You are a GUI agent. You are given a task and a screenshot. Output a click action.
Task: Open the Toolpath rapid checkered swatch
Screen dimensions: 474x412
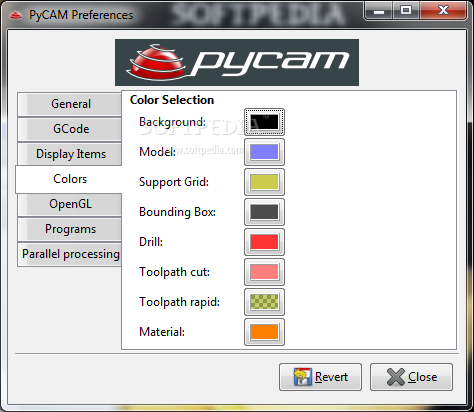264,302
